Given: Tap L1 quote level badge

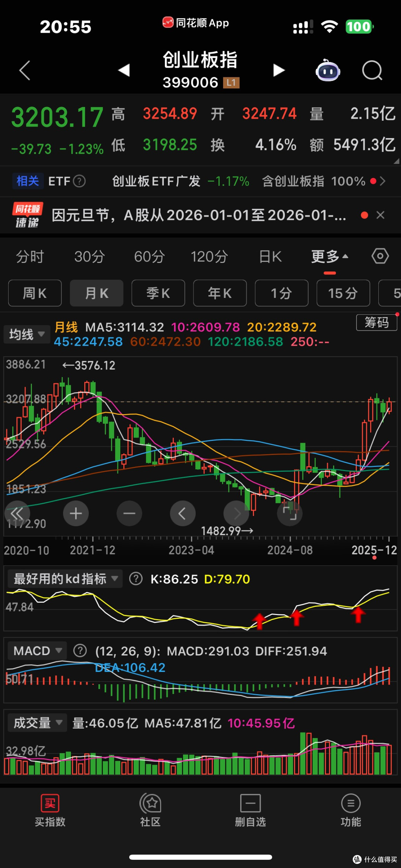Looking at the screenshot, I should [231, 82].
